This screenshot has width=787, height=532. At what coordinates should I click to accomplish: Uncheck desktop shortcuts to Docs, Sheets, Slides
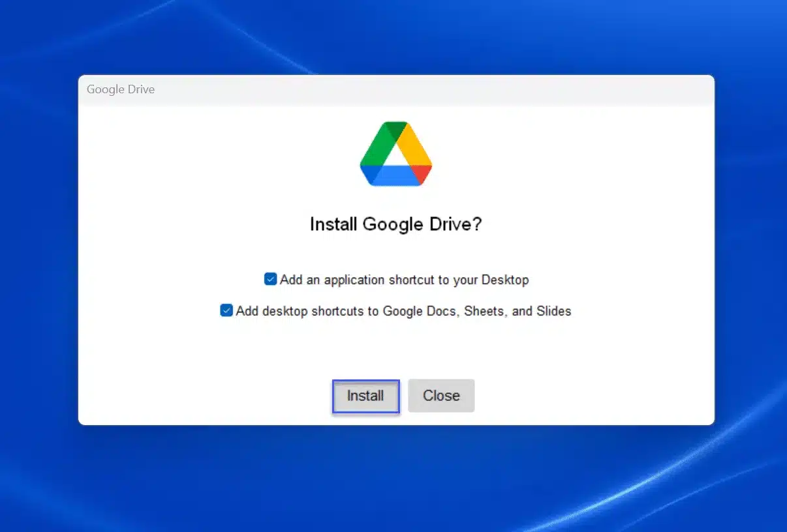[226, 310]
